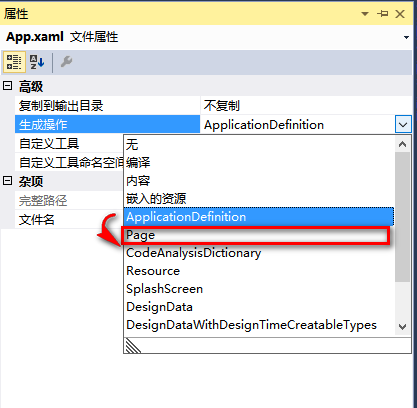Open the App.xaml object selector dropdown
Image resolution: width=417 pixels, height=408 pixels.
(406, 37)
